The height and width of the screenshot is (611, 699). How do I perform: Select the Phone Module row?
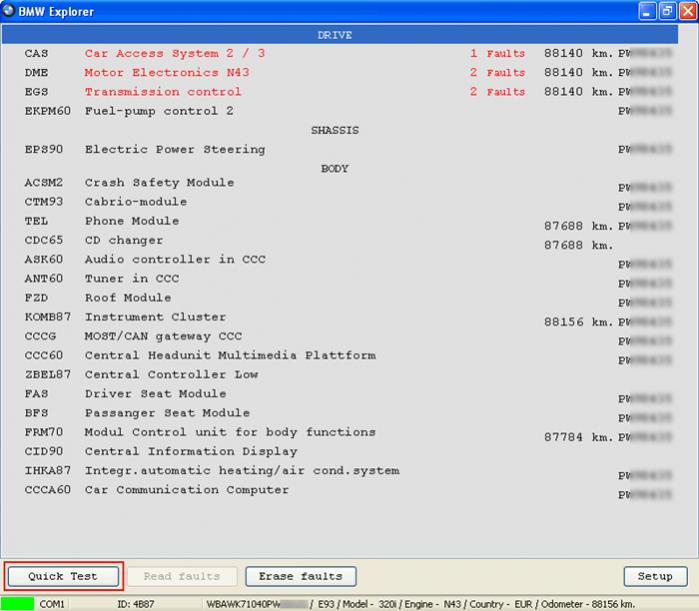click(340, 221)
